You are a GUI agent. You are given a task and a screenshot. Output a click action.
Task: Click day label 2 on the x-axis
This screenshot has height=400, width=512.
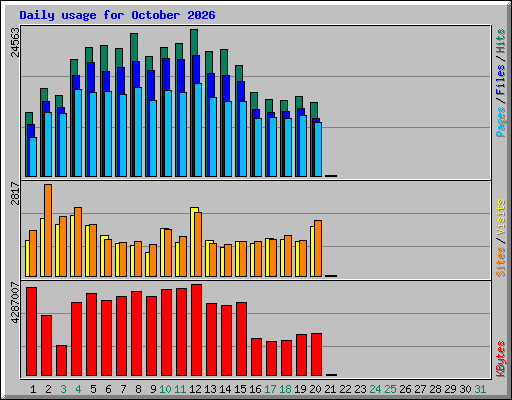point(48,389)
